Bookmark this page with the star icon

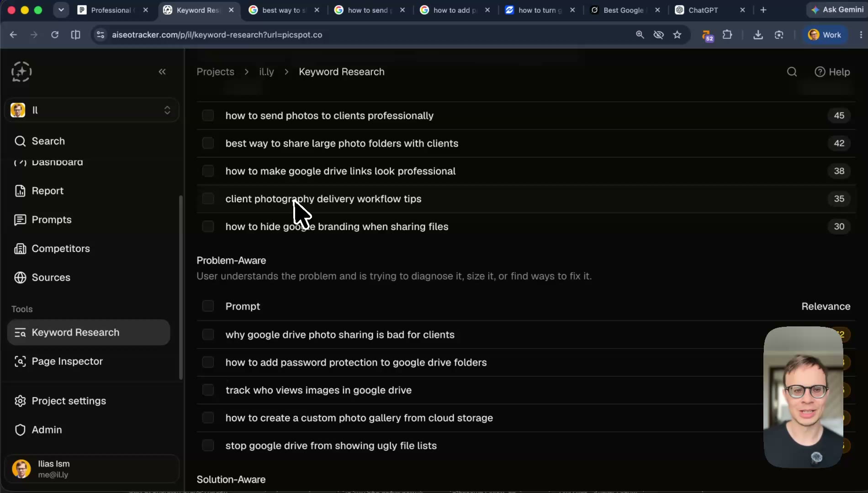[x=677, y=35]
